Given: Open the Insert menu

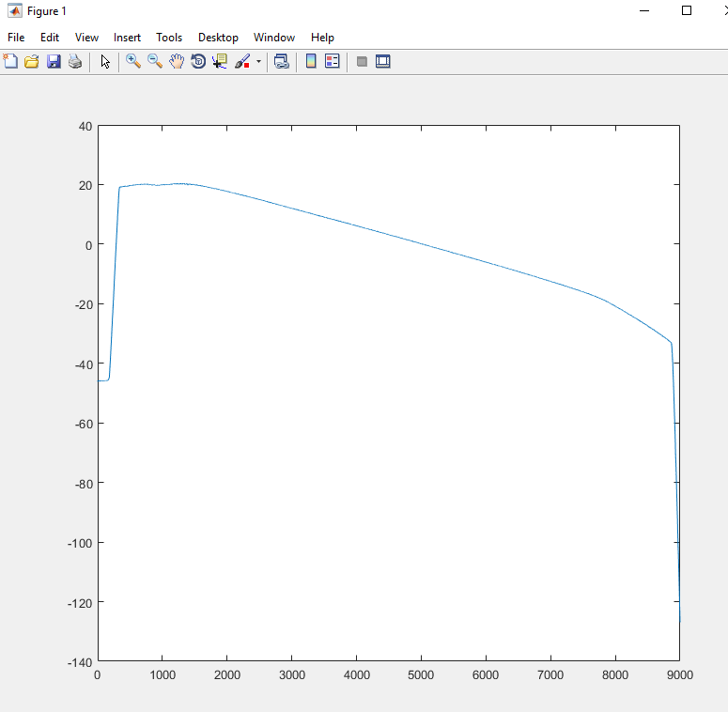Looking at the screenshot, I should click(x=127, y=38).
